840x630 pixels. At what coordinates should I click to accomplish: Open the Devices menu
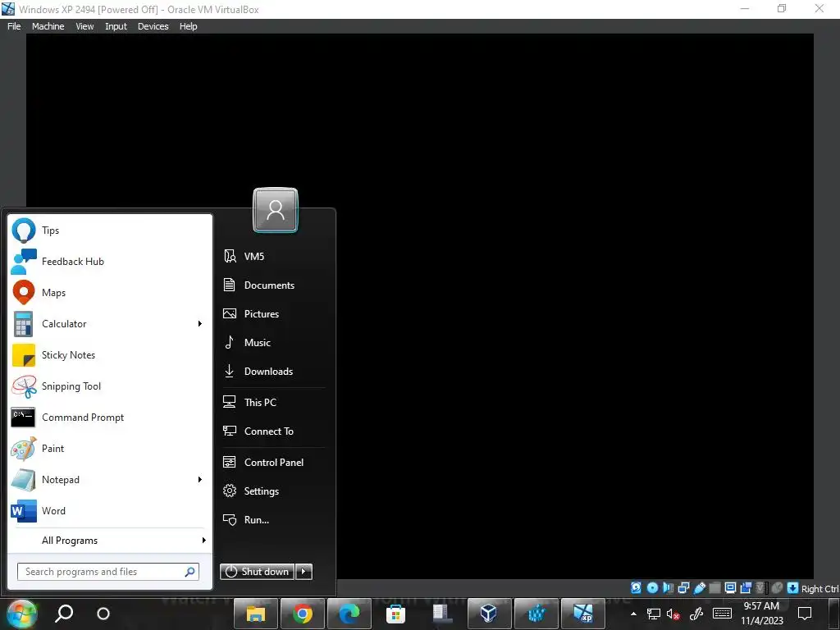pyautogui.click(x=153, y=26)
